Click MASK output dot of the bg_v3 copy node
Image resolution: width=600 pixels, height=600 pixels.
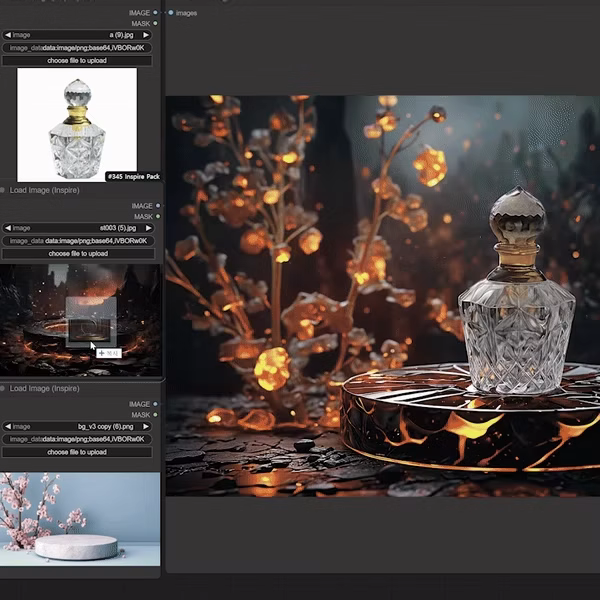click(x=155, y=415)
